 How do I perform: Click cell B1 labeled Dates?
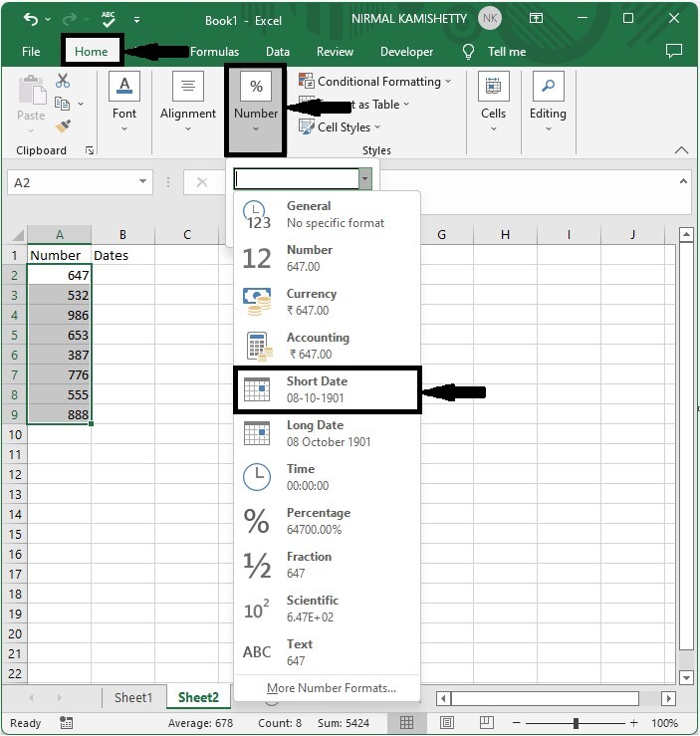point(122,255)
